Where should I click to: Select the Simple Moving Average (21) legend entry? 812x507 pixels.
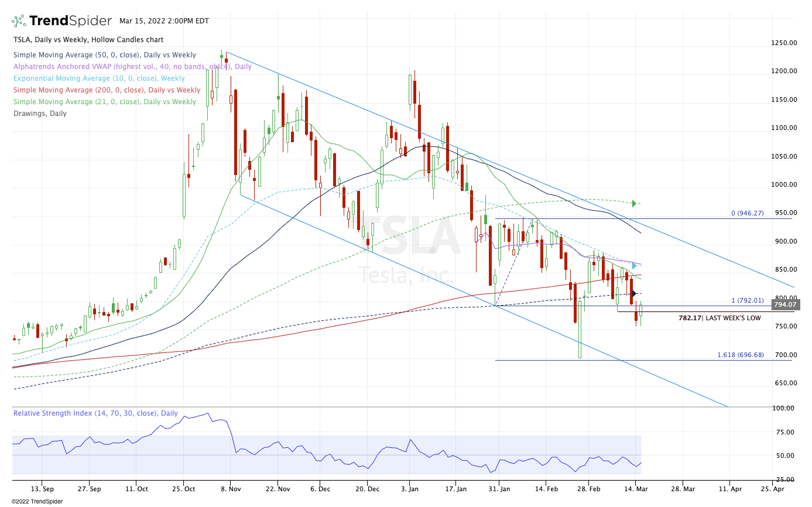pos(104,102)
